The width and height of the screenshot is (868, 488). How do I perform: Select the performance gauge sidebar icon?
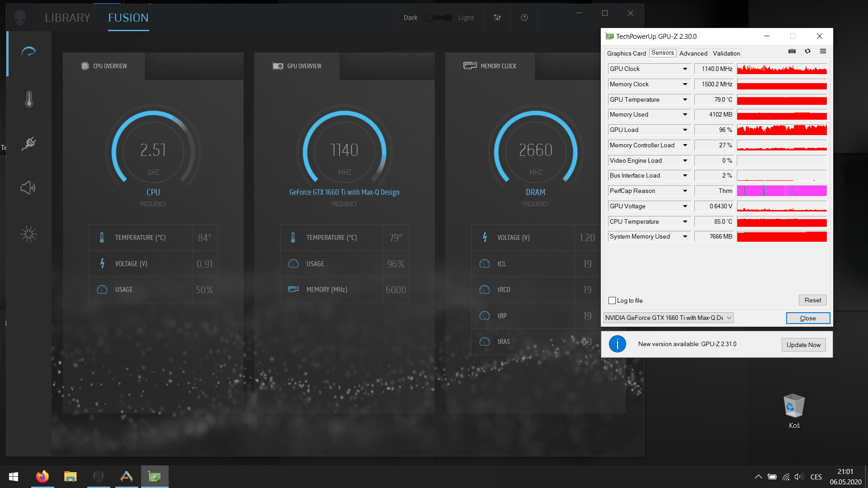[x=29, y=52]
